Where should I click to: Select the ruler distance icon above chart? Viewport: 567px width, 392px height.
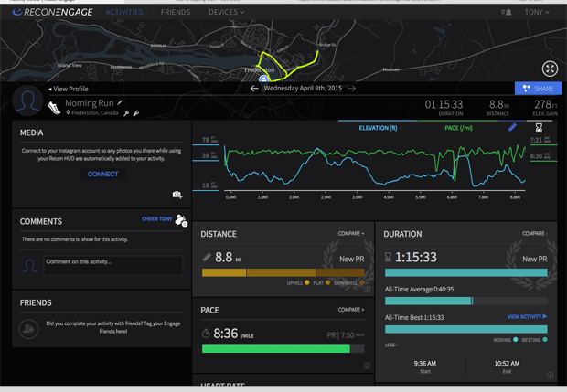(512, 128)
